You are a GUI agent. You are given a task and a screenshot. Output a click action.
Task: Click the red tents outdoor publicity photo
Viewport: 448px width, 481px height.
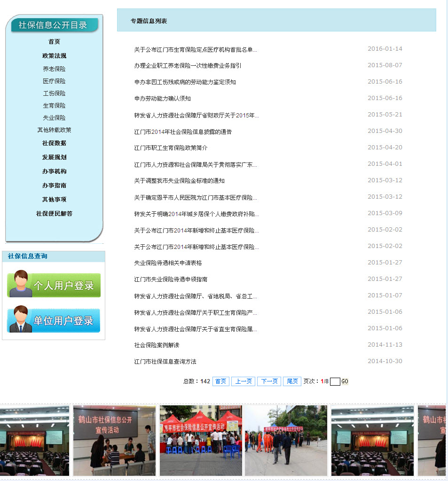201,441
